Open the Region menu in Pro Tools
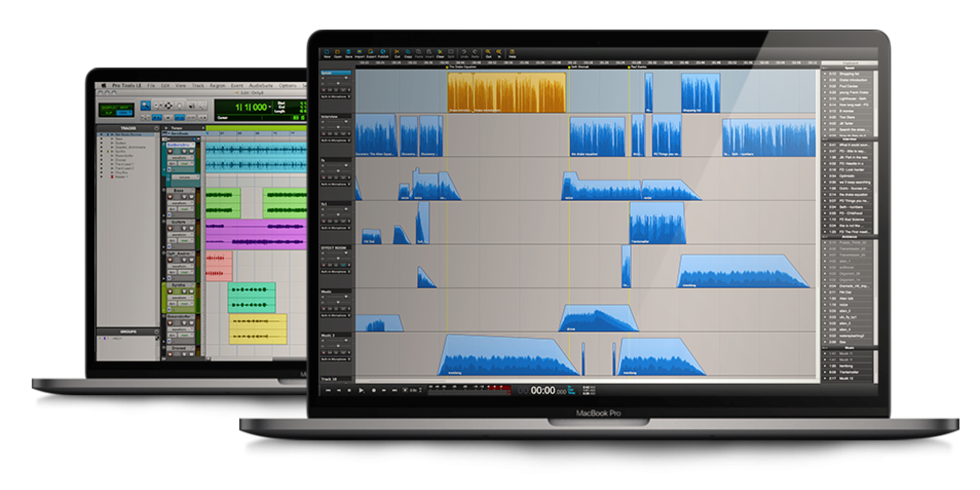 pos(217,86)
